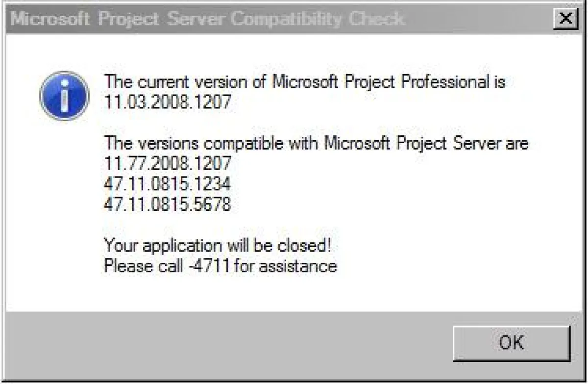The width and height of the screenshot is (588, 384).
Task: Click the gray footer area beside OK
Action: (245, 343)
